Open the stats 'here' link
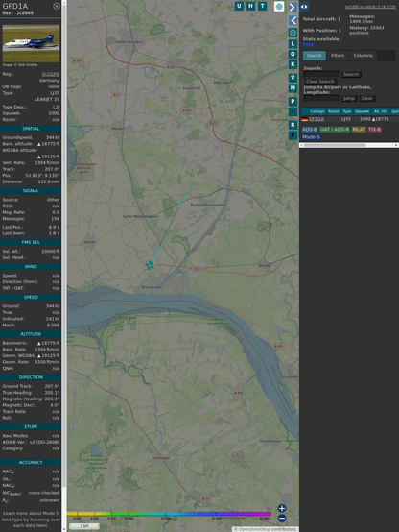399x532 pixels. pos(308,44)
